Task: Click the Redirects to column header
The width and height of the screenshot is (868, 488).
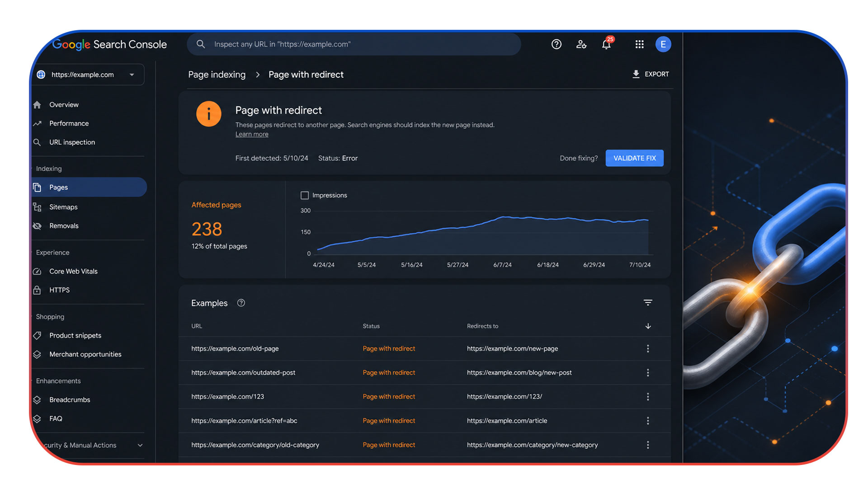Action: (482, 326)
